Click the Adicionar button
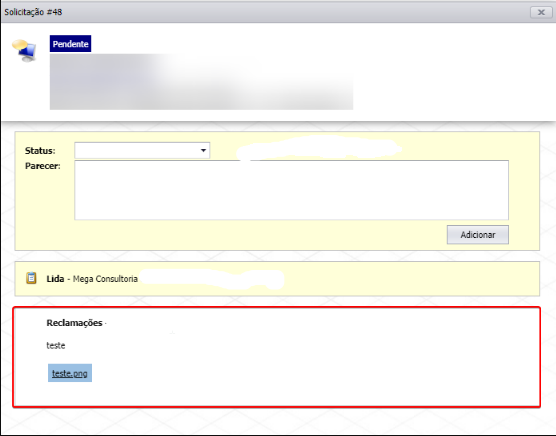This screenshot has height=436, width=556. coord(478,235)
